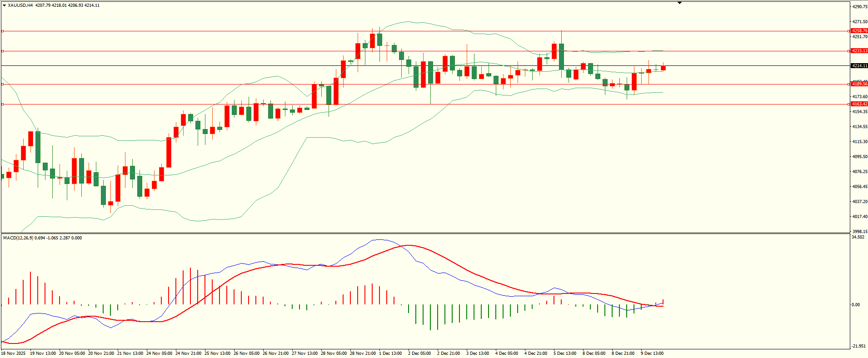Select left handle of the 4258.76 line
The width and height of the screenshot is (868, 358).
(x=2, y=31)
